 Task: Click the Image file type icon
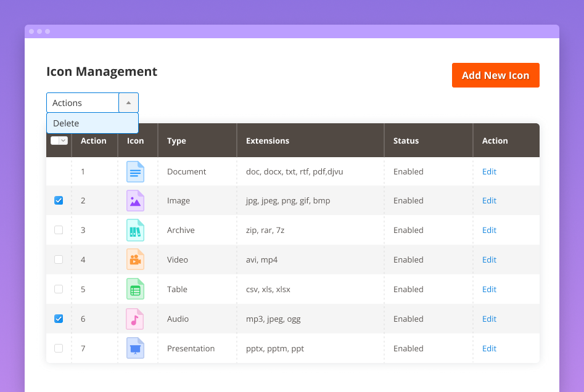pos(136,200)
